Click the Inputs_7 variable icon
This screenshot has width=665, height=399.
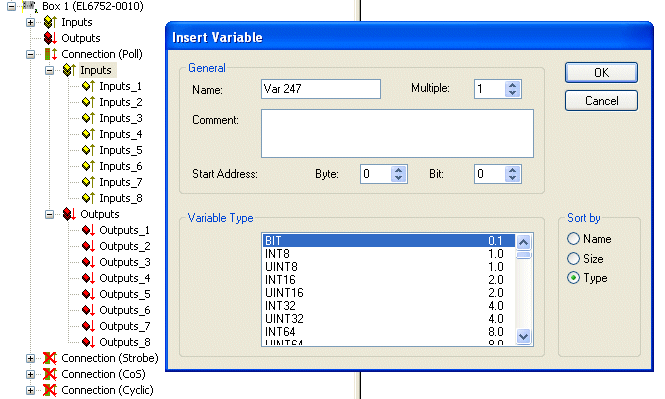coord(88,182)
